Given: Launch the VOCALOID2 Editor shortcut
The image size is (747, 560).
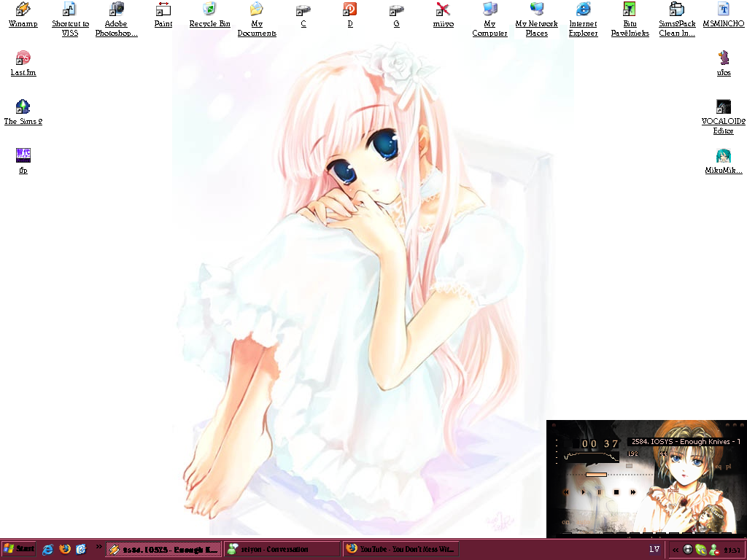Looking at the screenshot, I should [x=723, y=117].
